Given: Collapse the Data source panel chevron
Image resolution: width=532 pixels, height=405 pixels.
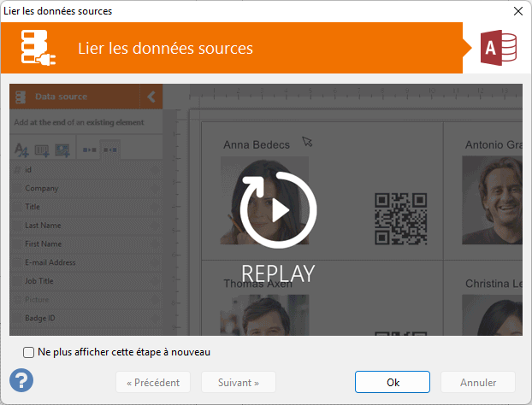Looking at the screenshot, I should pos(151,97).
